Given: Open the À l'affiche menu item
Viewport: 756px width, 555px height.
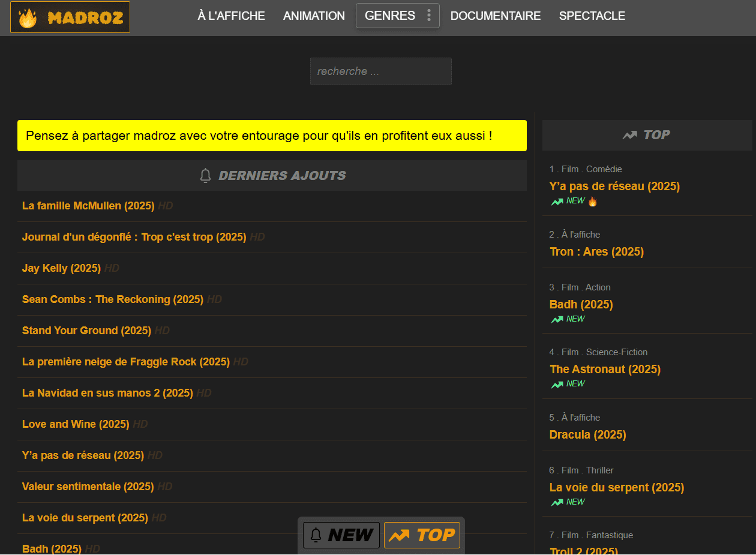Looking at the screenshot, I should (231, 16).
